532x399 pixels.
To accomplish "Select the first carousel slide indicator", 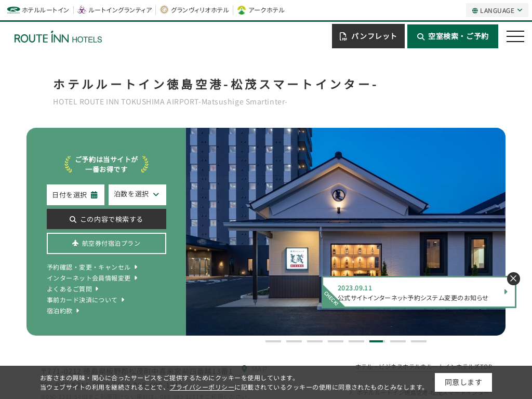I will point(273,341).
